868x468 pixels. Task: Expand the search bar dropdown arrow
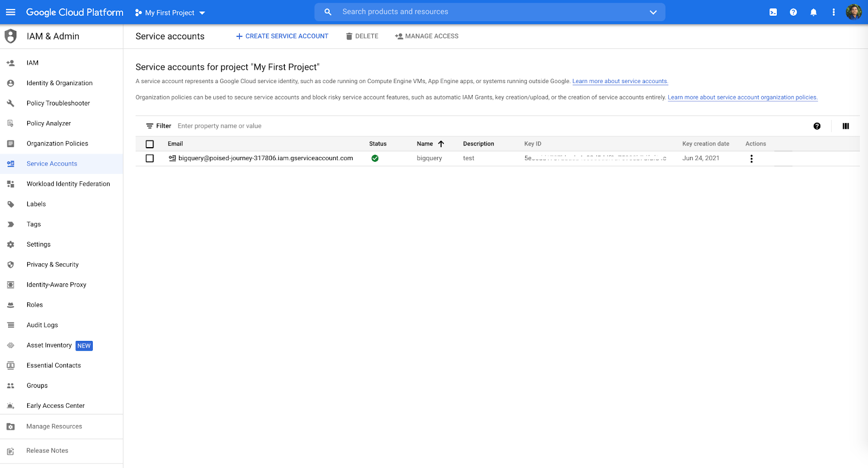[653, 12]
